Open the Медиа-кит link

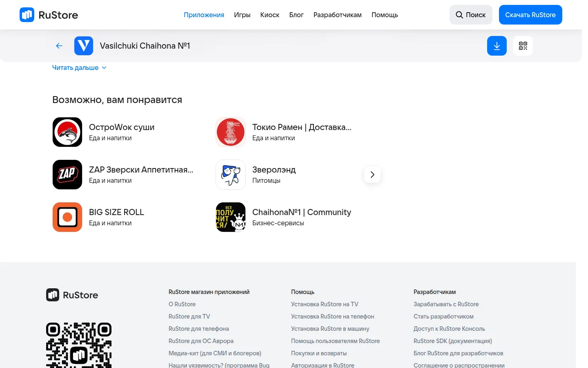[215, 353]
